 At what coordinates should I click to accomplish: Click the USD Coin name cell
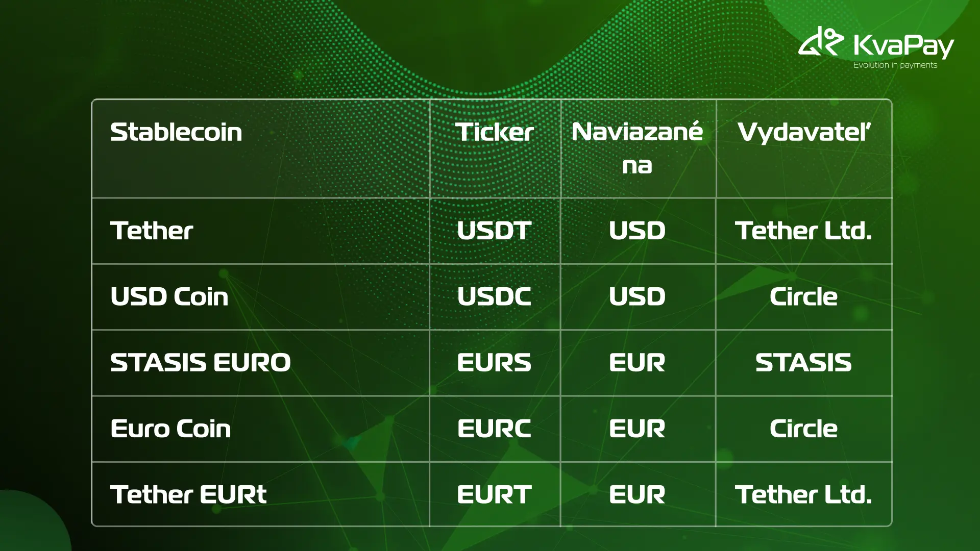[x=169, y=296]
